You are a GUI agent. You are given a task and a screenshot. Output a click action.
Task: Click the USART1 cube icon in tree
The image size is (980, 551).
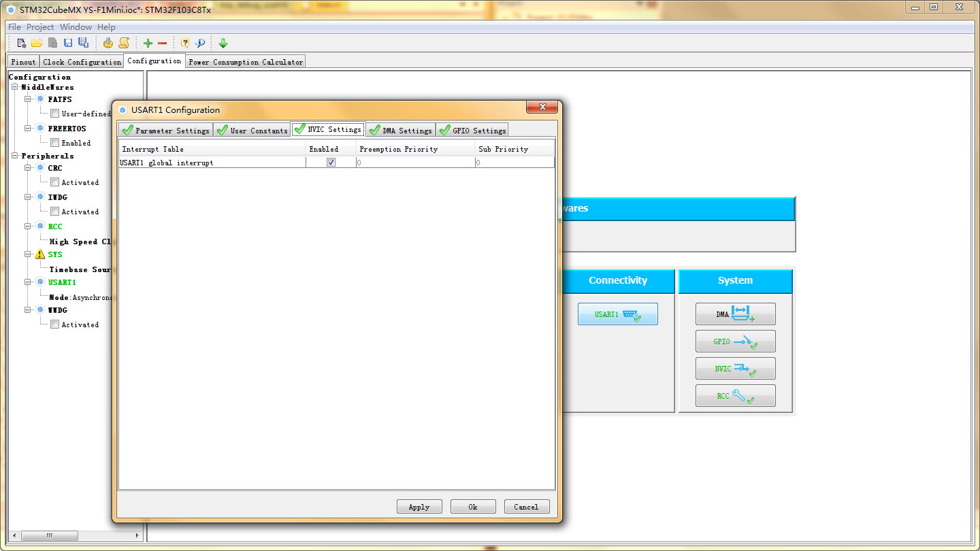(x=40, y=282)
